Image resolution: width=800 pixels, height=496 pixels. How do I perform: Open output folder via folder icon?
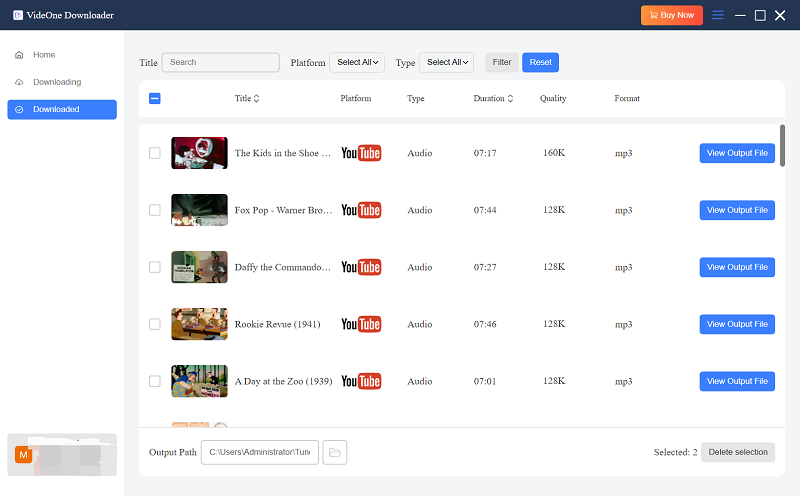tap(335, 453)
